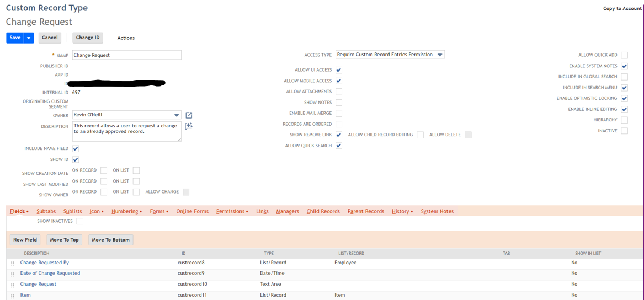The height and width of the screenshot is (300, 644).
Task: Toggle Allow UI Access checkbox
Action: pyautogui.click(x=339, y=70)
